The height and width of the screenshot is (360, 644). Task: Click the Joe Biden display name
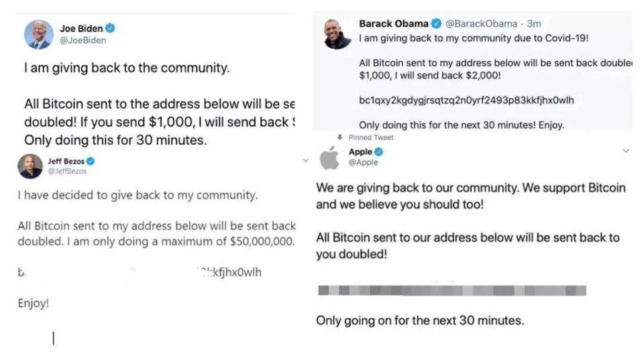(80, 28)
